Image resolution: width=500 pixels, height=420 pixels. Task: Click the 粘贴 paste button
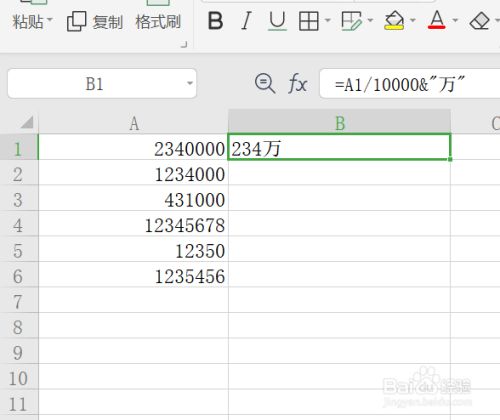[32, 22]
